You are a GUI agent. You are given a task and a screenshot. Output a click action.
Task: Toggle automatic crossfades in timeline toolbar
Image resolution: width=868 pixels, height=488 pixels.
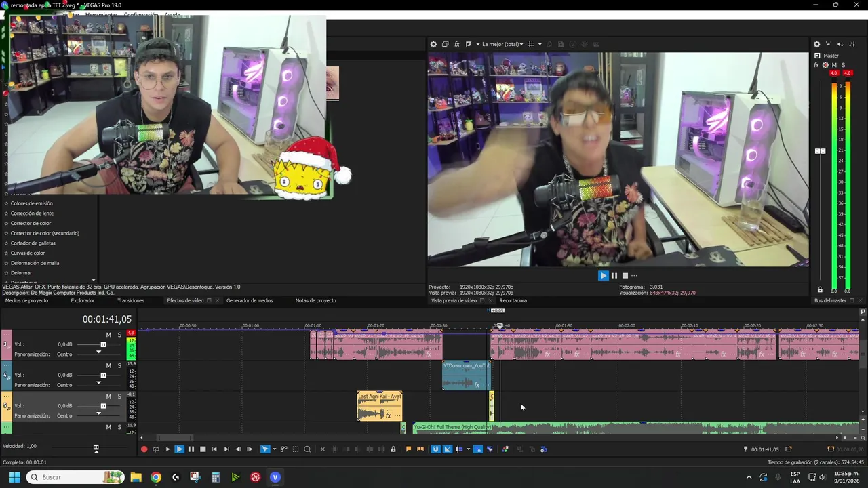(448, 449)
